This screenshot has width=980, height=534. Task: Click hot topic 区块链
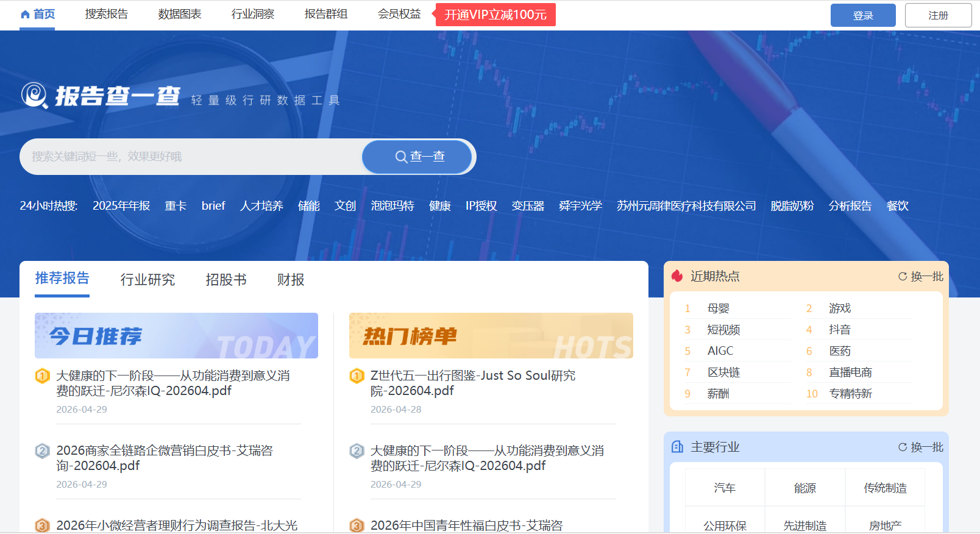(x=723, y=372)
